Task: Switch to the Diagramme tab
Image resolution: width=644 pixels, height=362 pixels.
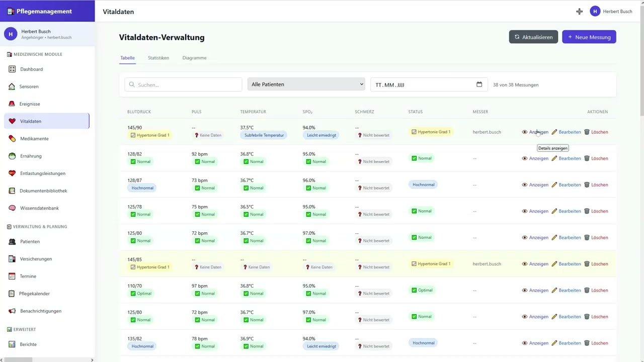Action: (x=194, y=58)
